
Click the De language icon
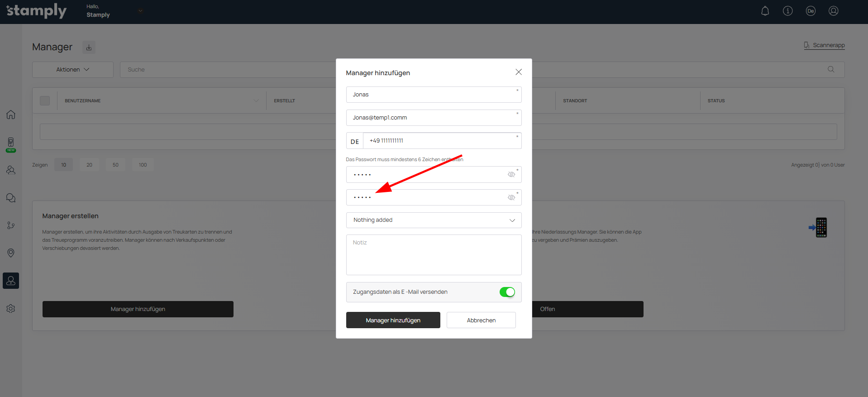(x=810, y=11)
